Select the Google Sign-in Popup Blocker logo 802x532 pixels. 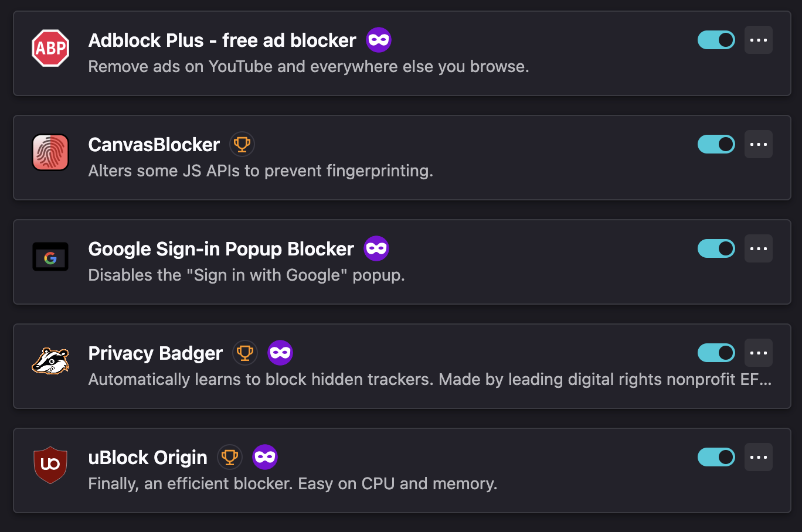coord(50,256)
